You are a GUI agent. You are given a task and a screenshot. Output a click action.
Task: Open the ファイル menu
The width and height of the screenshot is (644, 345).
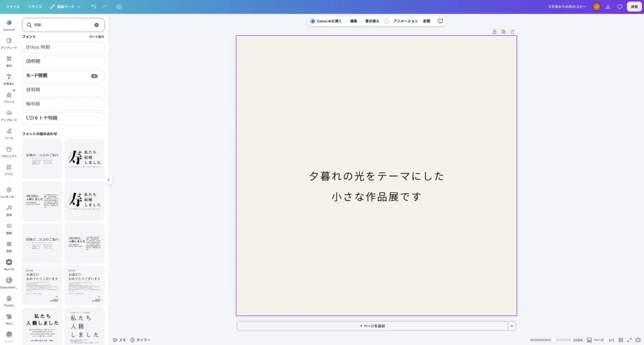13,6
